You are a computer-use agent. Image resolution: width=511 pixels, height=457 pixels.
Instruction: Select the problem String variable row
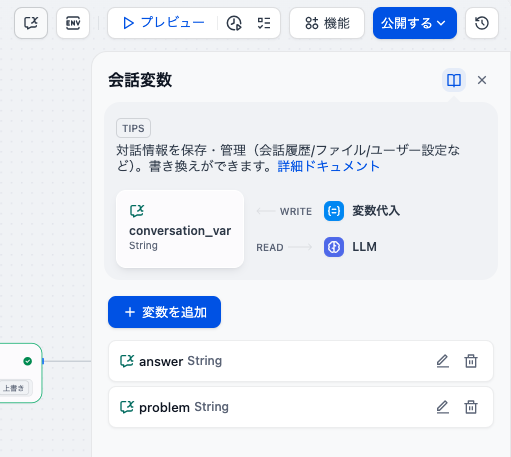point(301,407)
